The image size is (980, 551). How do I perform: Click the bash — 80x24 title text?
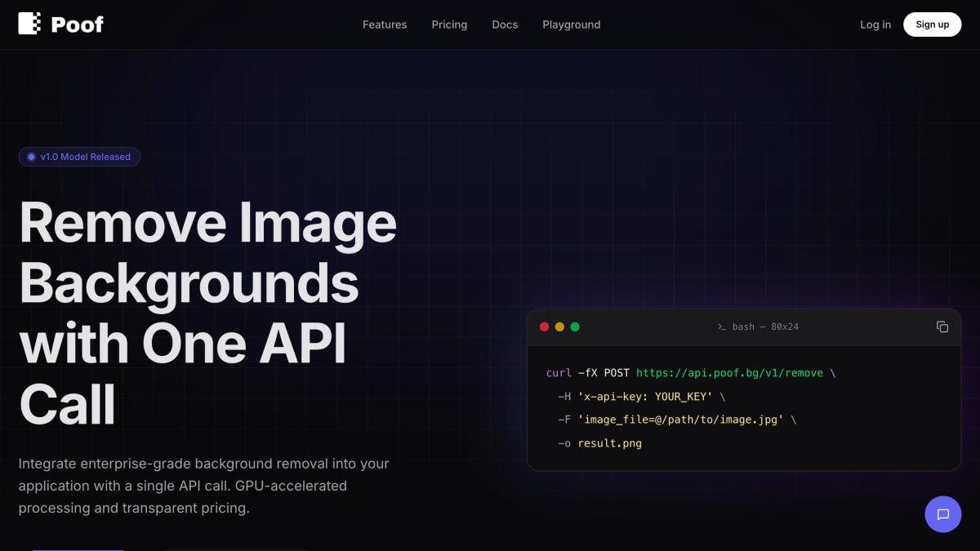pos(765,327)
